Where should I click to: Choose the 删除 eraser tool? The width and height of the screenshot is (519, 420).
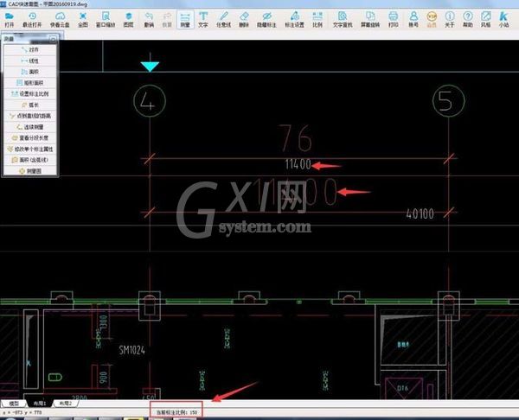coord(244,20)
